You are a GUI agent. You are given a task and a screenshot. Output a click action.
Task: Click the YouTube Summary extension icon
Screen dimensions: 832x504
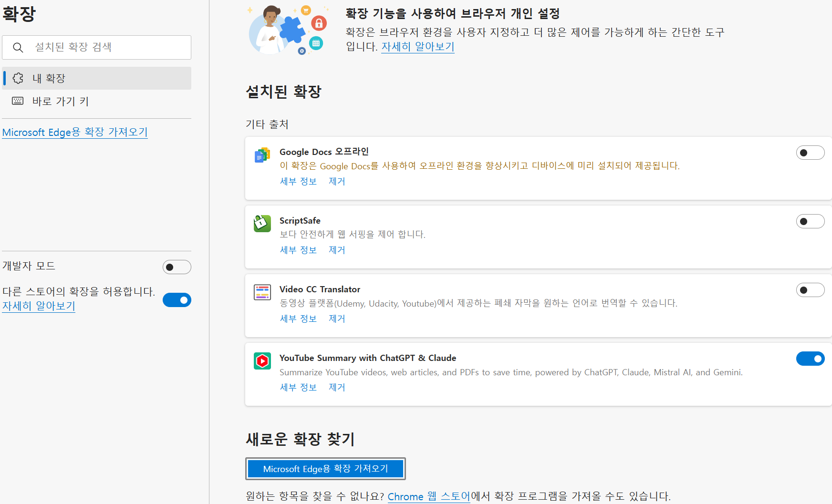click(262, 361)
